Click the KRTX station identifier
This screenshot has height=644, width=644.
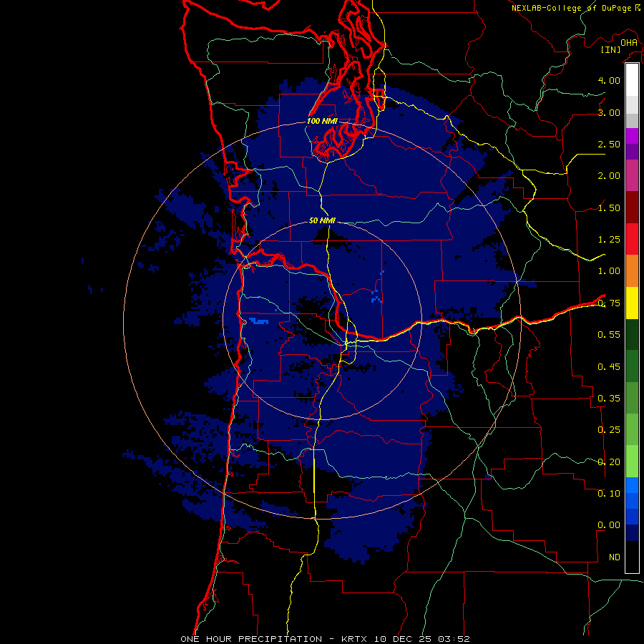click(x=356, y=639)
